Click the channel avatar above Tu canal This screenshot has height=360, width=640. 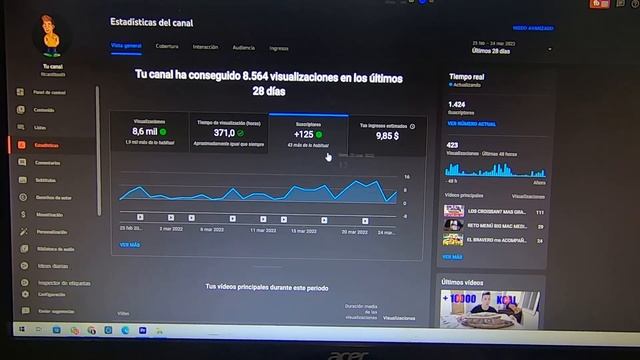point(51,36)
